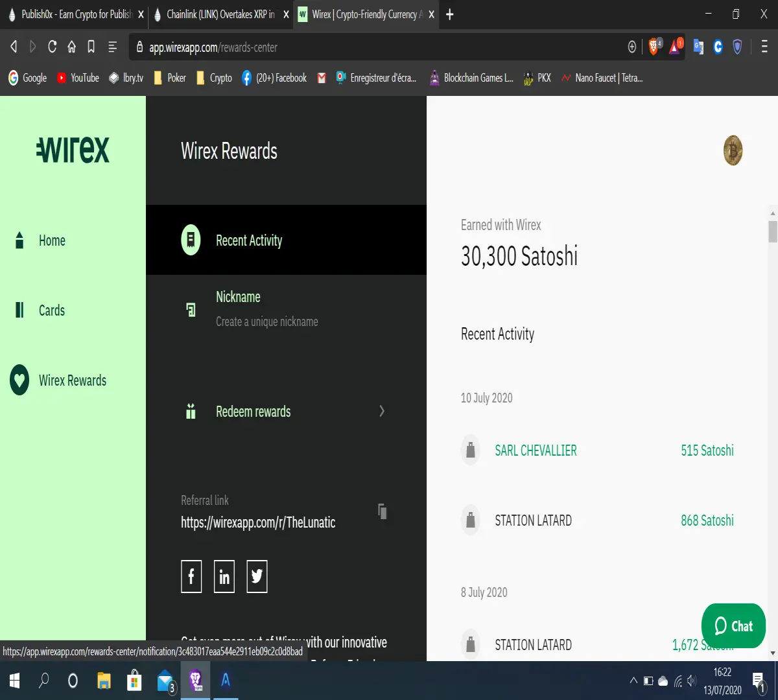778x700 pixels.
Task: Open Poker bookmarks folder
Action: click(170, 78)
